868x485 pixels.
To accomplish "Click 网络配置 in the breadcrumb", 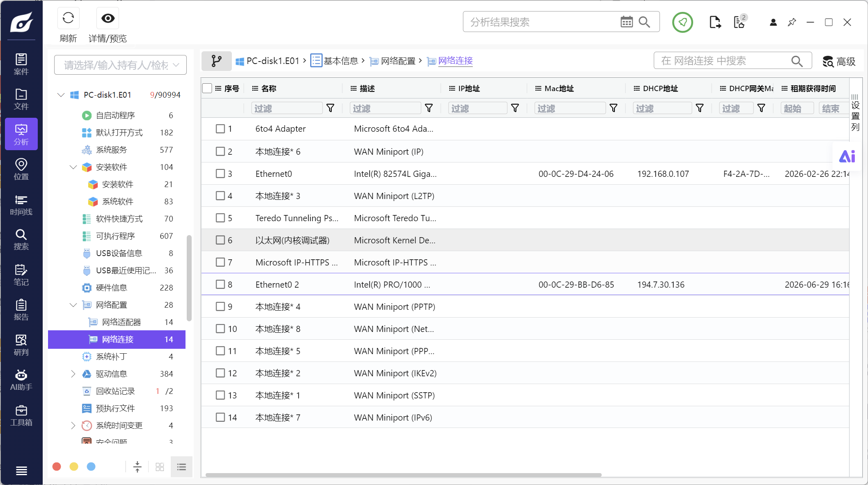I will 398,61.
